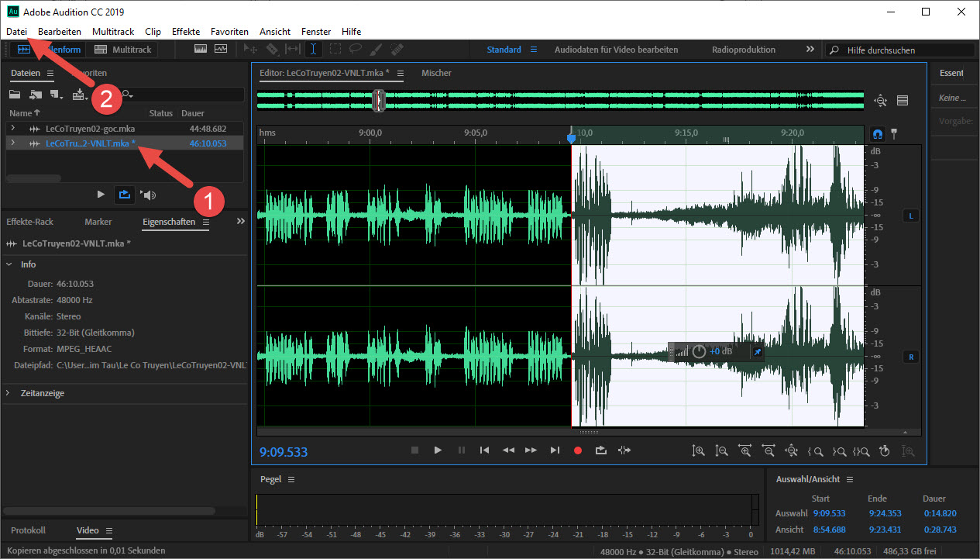Move playhead to previous marker
Screen dimensions: 980x559
484,450
